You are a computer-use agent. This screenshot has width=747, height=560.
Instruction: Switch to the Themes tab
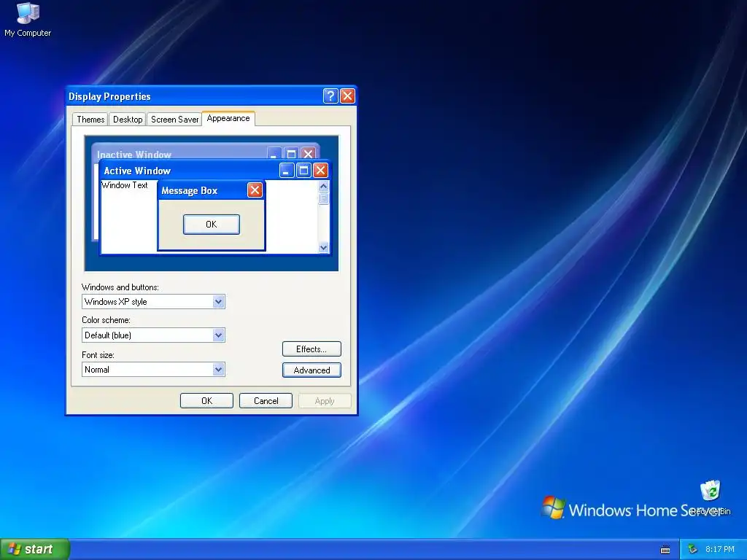90,120
